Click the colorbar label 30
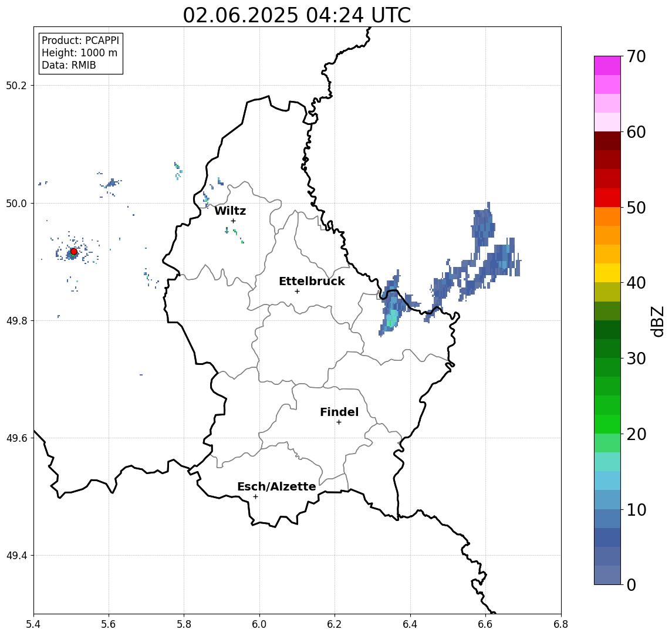Screen dimensions: 672x636 [x=636, y=358]
